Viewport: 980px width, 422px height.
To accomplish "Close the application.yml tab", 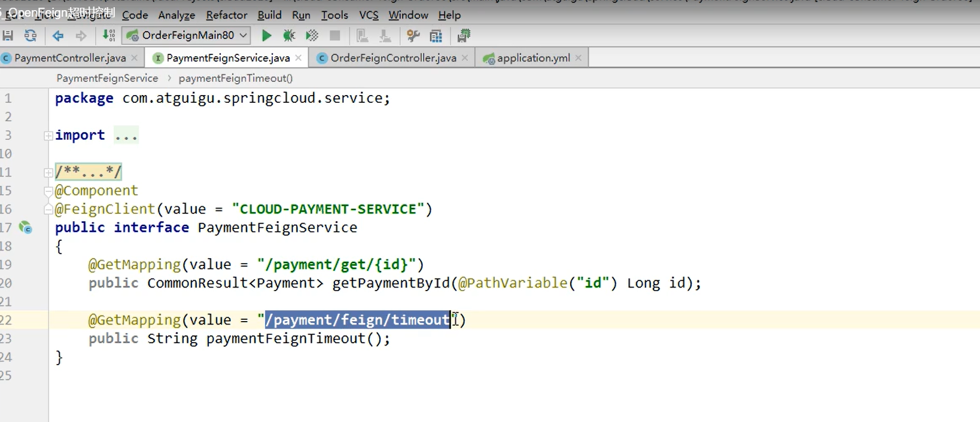I will click(x=578, y=58).
